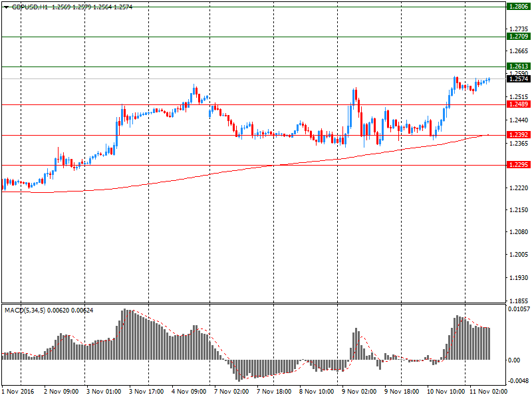Click the 4 Nov 09:00 time axis label
Screen dimensions: 532x399
(x=189, y=391)
